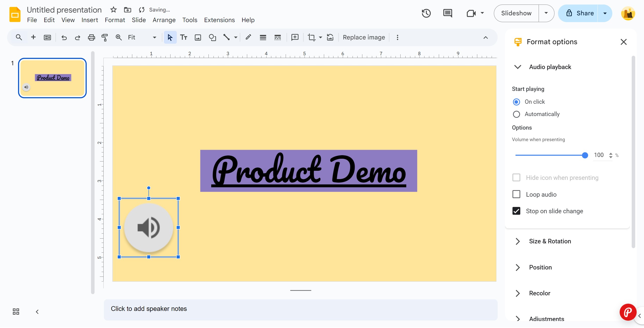The width and height of the screenshot is (644, 328).
Task: Open the Shape tool
Action: coord(212,37)
